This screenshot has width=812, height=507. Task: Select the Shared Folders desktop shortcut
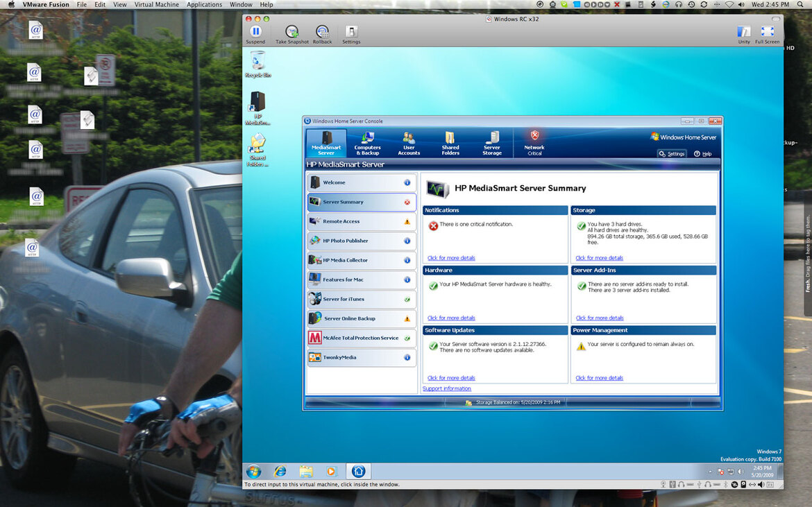(x=257, y=150)
